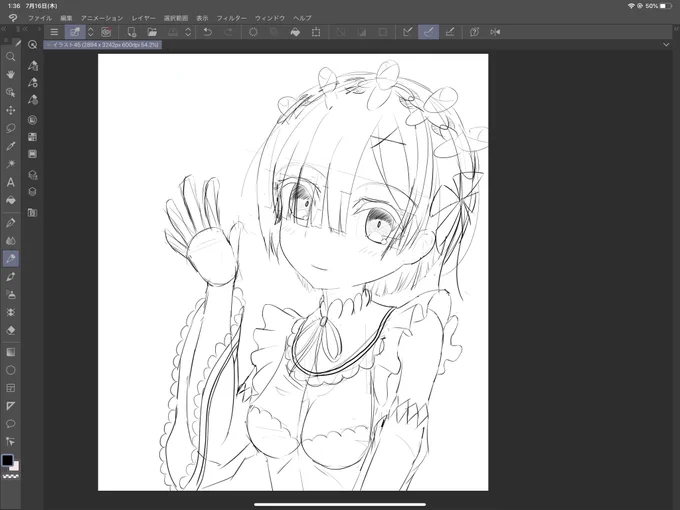Image resolution: width=680 pixels, height=510 pixels.
Task: Toggle the highlighted Snap to Special Ruler
Action: click(x=428, y=32)
